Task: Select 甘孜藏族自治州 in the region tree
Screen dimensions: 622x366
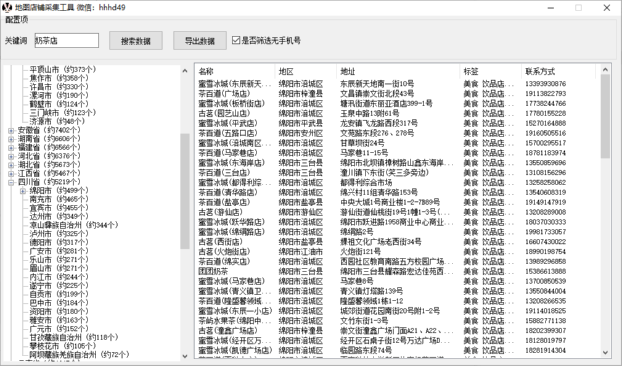Action: tap(74, 337)
